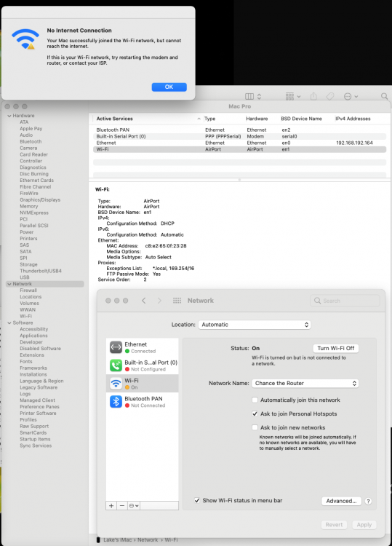Screen dimensions: 392x546
Task: Uncheck Show Wi-Fi status in menu bar
Action: [x=197, y=500]
